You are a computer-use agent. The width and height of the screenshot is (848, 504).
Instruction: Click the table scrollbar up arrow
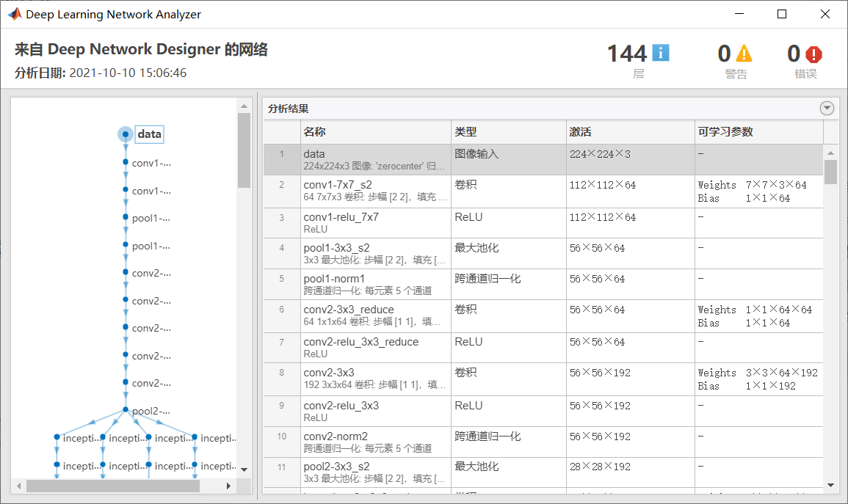click(830, 153)
